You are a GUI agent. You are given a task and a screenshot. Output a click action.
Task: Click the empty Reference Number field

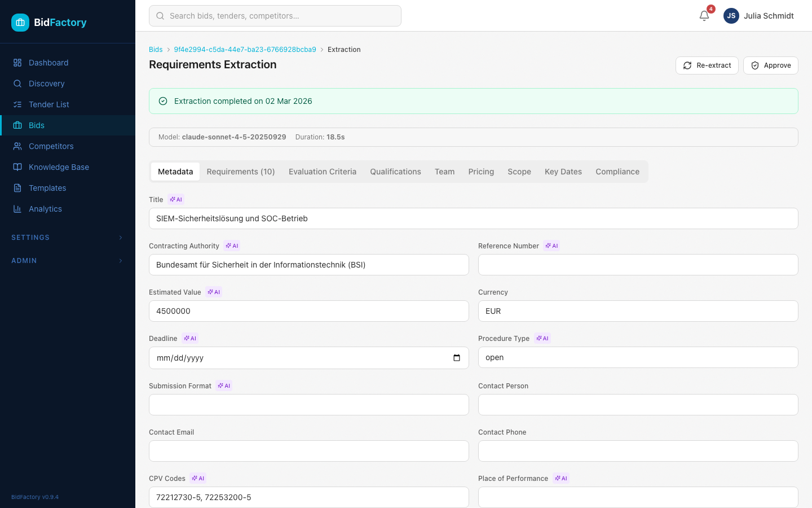click(x=638, y=265)
